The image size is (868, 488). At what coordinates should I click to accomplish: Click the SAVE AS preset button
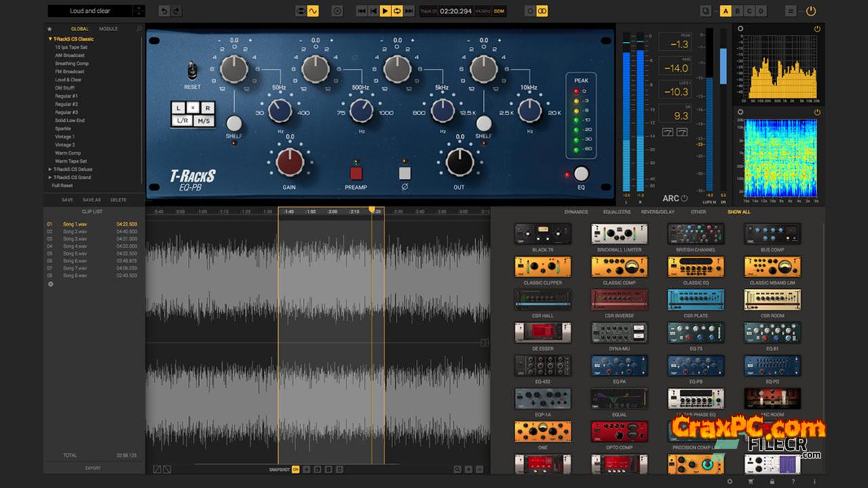pos(92,200)
